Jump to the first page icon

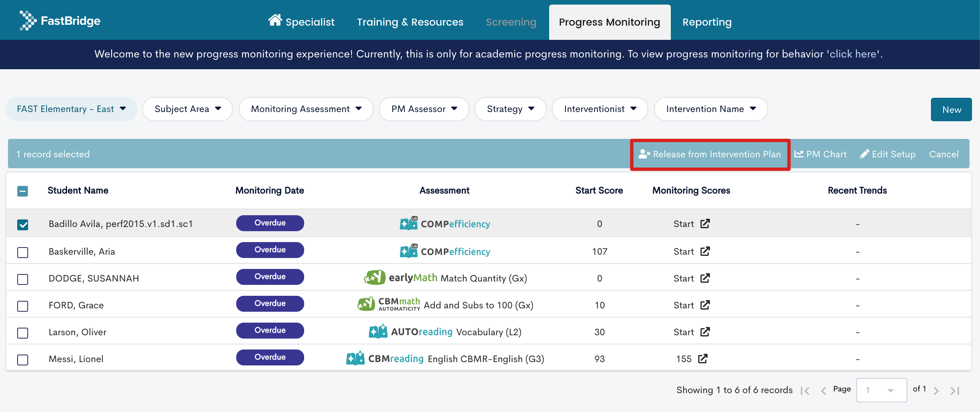coord(805,391)
